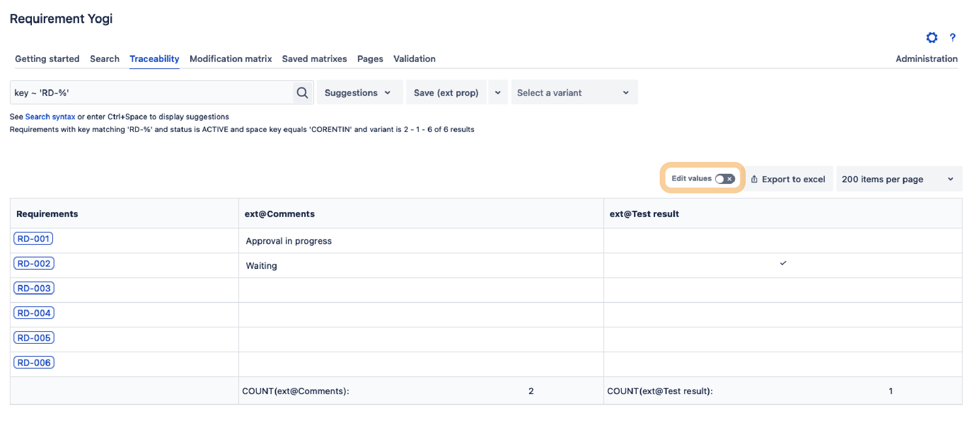Enable the Edit values toggle
This screenshot has height=441, width=980.
(725, 178)
